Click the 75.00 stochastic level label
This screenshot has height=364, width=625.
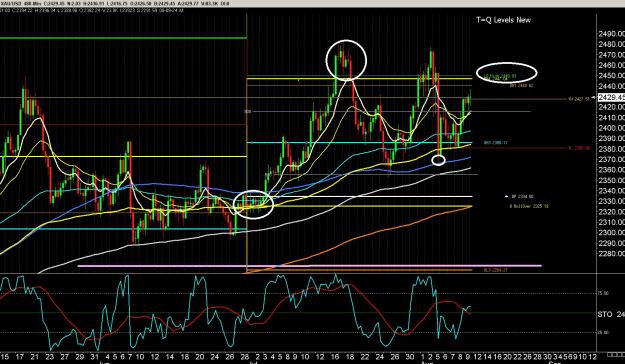tap(603, 293)
